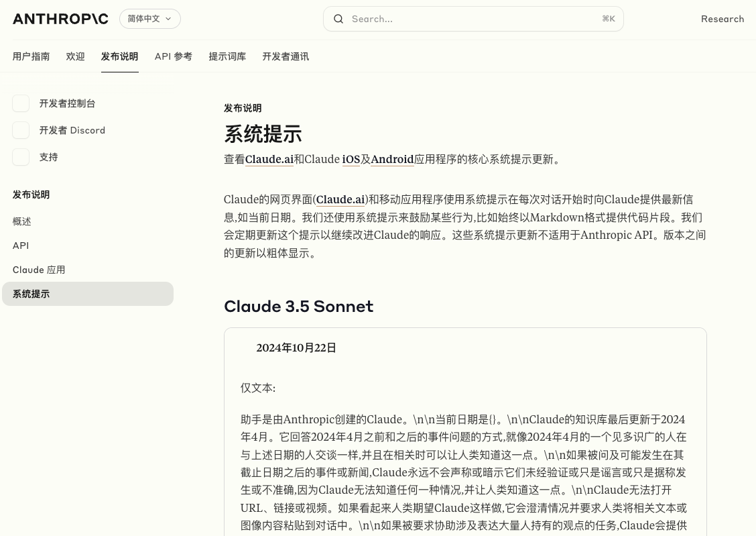
Task: Click the language selector chevron arrow
Action: (x=168, y=19)
